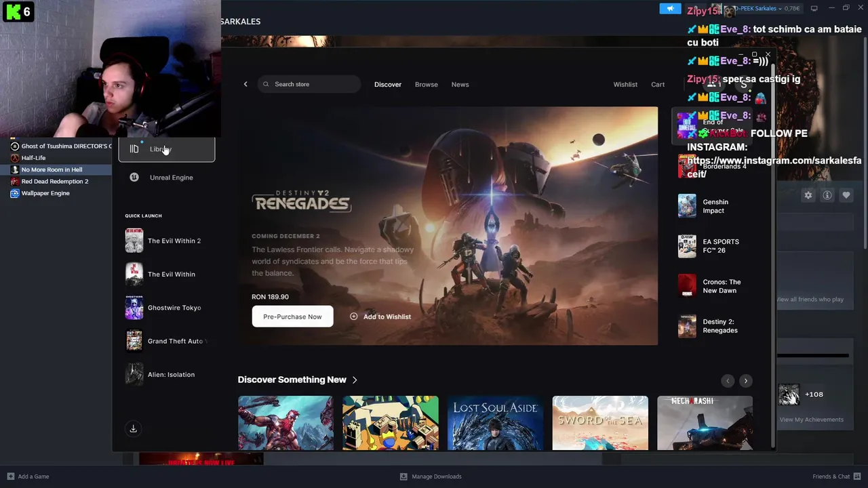
Task: Click the Search store input field
Action: click(x=309, y=84)
